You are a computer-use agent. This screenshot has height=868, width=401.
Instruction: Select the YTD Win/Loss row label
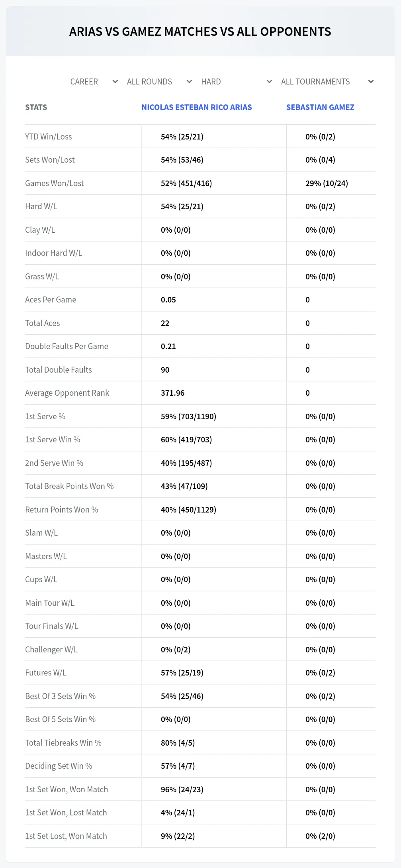point(49,137)
